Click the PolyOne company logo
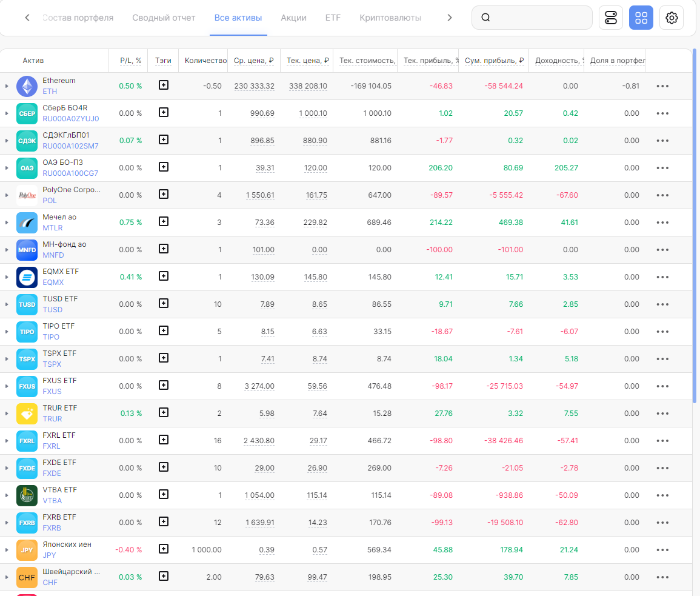Viewport: 700px width, 596px height. 27,195
